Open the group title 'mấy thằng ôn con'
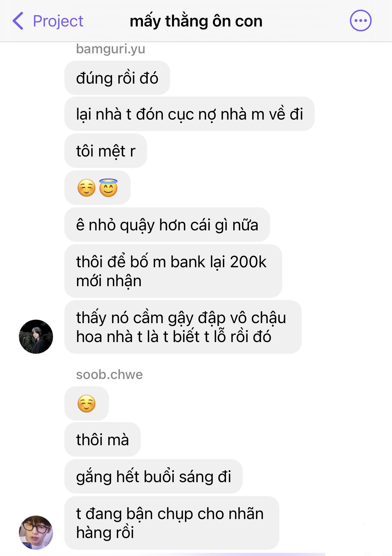The width and height of the screenshot is (392, 556). 196,21
